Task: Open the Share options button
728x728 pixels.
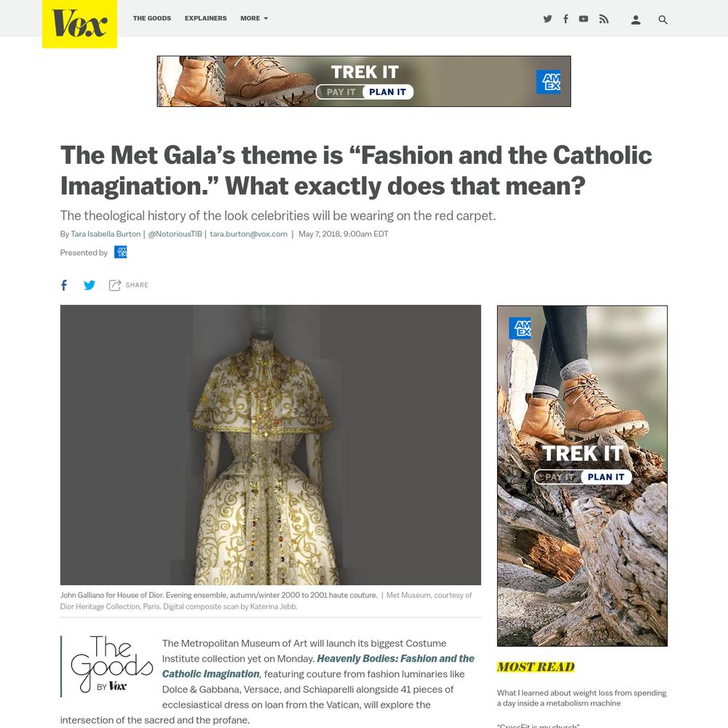Action: point(129,285)
